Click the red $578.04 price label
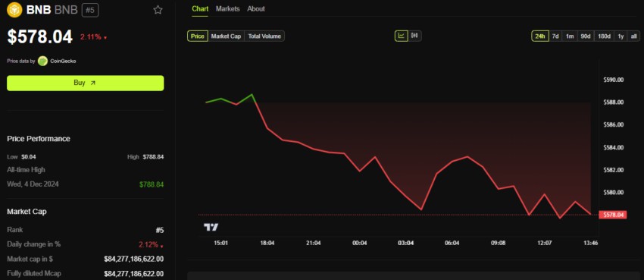The width and height of the screenshot is (644, 280). click(613, 215)
